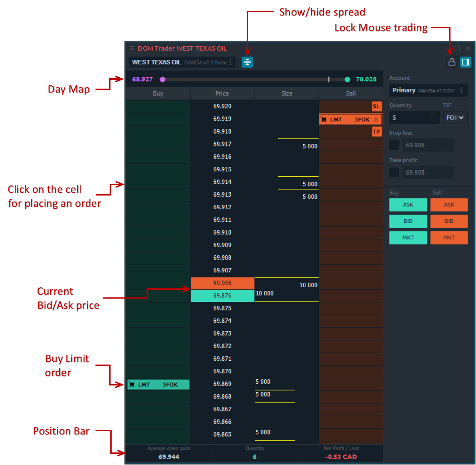Click the Quantity input field
476x465 pixels.
click(x=410, y=118)
